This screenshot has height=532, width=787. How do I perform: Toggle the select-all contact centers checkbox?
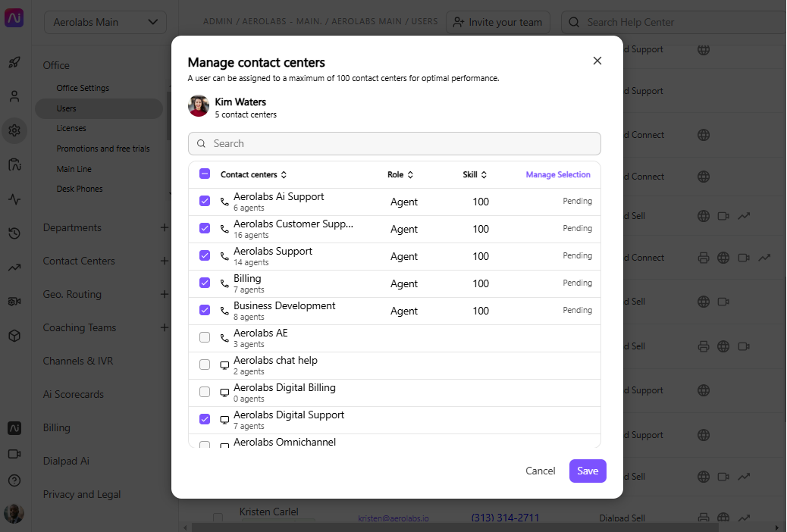pyautogui.click(x=205, y=174)
